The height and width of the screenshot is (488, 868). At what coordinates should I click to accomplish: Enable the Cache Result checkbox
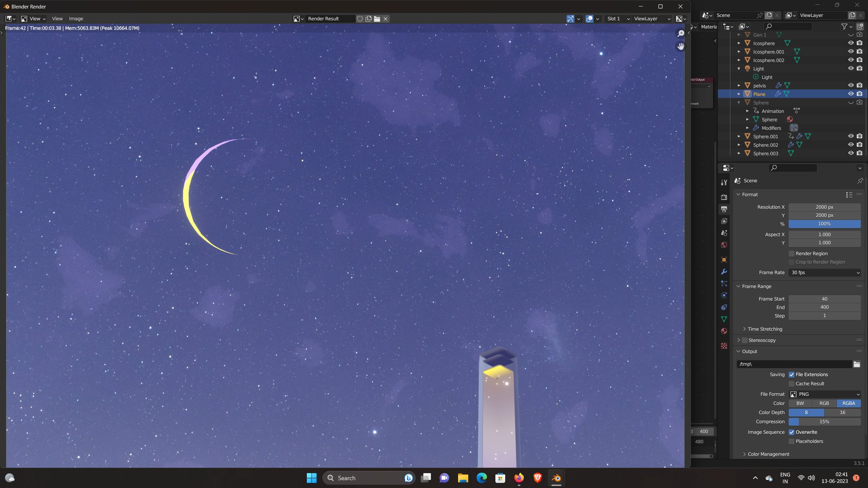pyautogui.click(x=791, y=384)
